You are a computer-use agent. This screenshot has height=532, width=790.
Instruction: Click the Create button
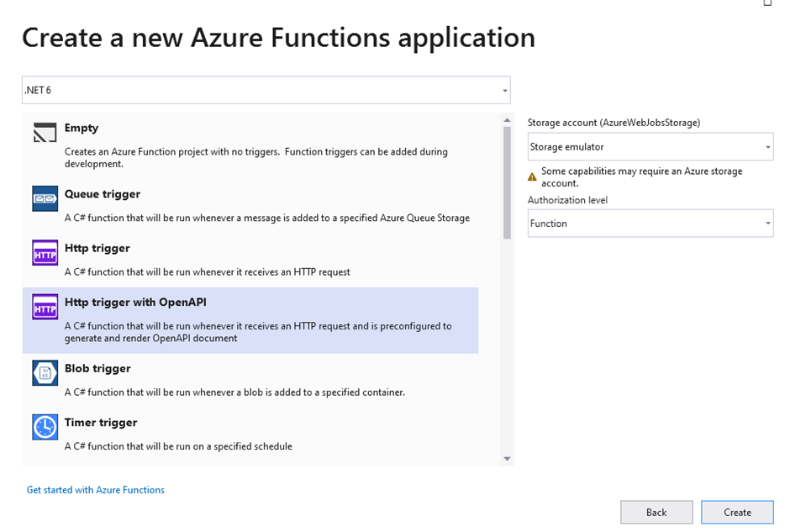coord(737,513)
